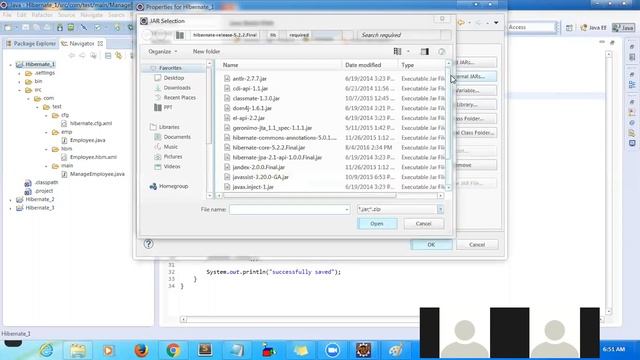Open the Source menu
The image size is (640, 360).
pyautogui.click(x=67, y=15)
